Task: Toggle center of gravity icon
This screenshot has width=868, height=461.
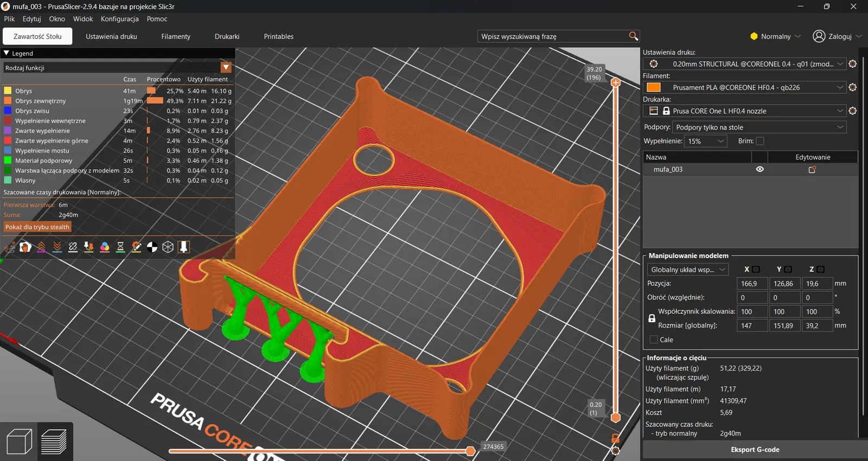Action: 152,247
